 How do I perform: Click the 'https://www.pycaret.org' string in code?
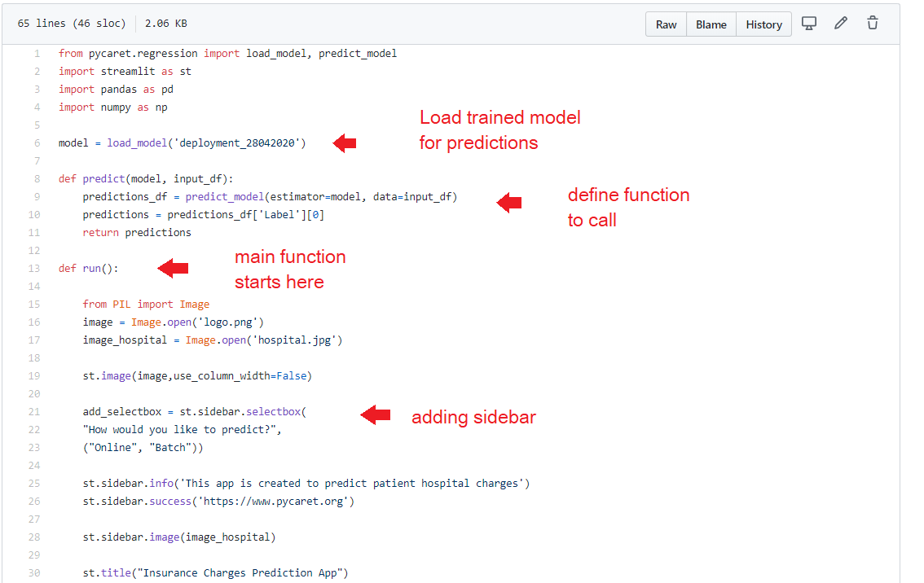272,502
